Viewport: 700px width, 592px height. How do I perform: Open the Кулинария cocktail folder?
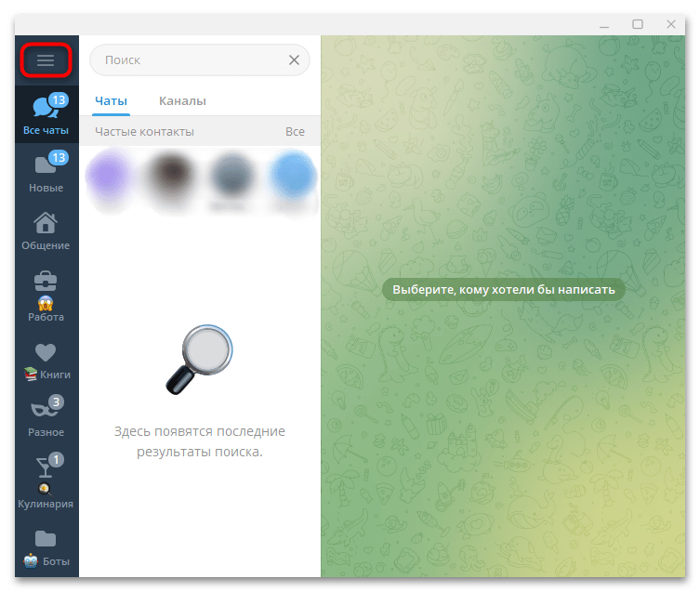pos(46,481)
